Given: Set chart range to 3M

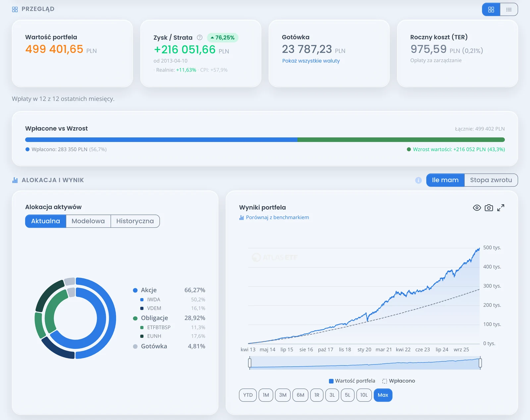Looking at the screenshot, I should tap(283, 395).
